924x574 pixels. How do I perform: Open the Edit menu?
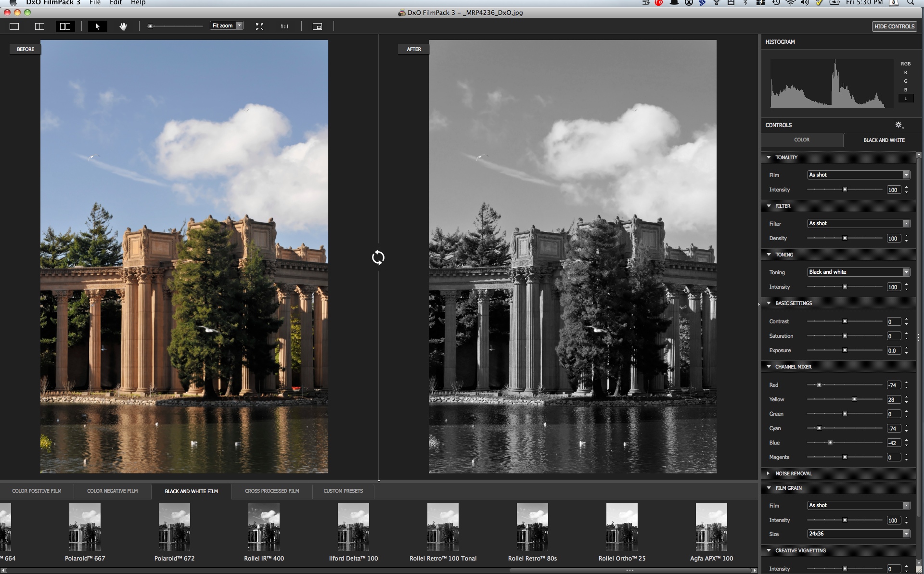[x=115, y=2]
